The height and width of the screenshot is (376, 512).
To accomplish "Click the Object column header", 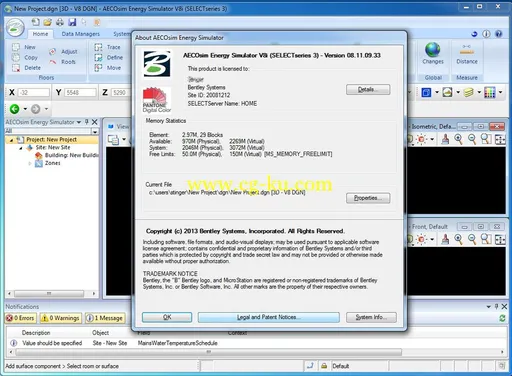I will click(100, 333).
